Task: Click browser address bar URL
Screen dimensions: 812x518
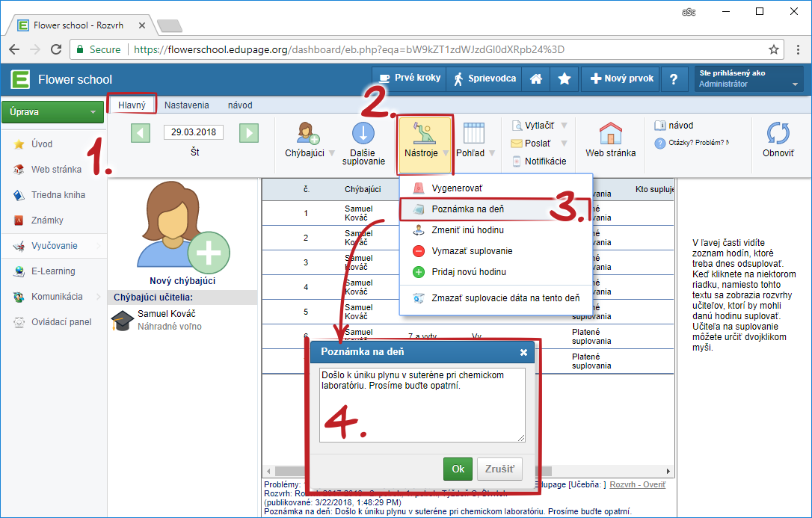Action: [x=349, y=49]
